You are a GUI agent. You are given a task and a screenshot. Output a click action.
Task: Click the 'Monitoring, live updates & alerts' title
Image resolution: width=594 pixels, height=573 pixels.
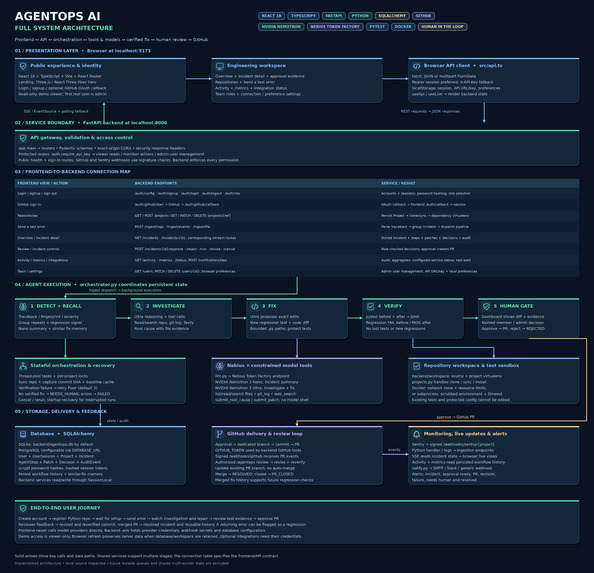(465, 434)
